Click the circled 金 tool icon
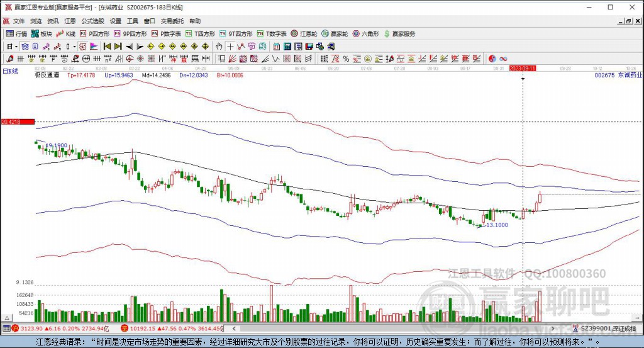The height and width of the screenshot is (348, 644). pyautogui.click(x=367, y=59)
